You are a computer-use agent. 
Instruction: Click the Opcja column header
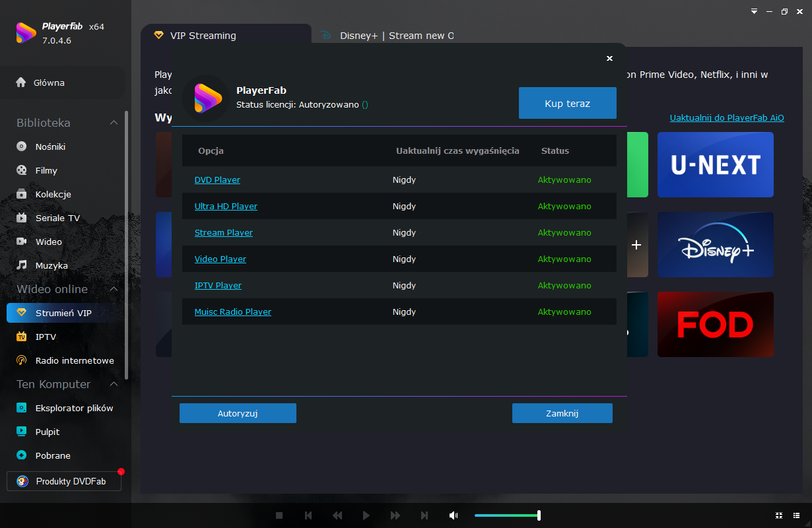(x=211, y=150)
